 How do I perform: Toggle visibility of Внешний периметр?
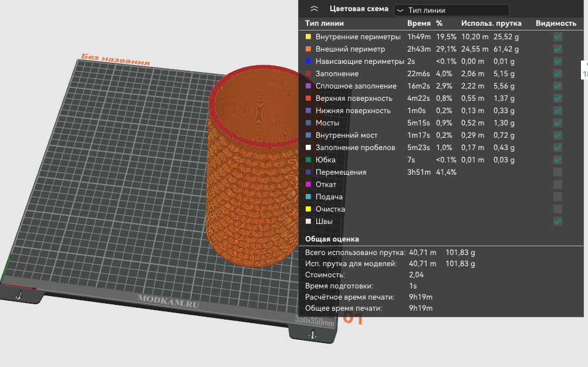click(x=557, y=49)
